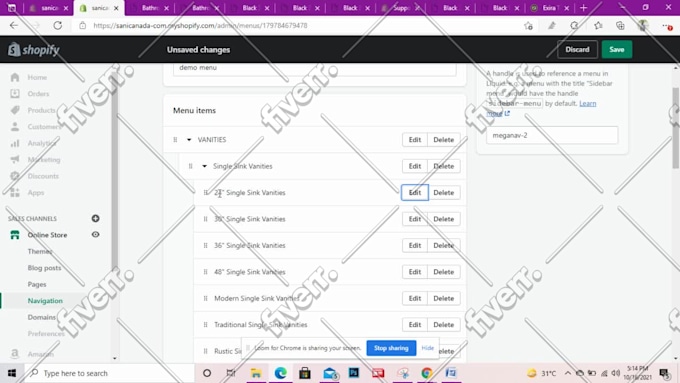Image resolution: width=680 pixels, height=383 pixels.
Task: Click drag handle of Modern Single Sink Vanities
Action: tap(206, 298)
